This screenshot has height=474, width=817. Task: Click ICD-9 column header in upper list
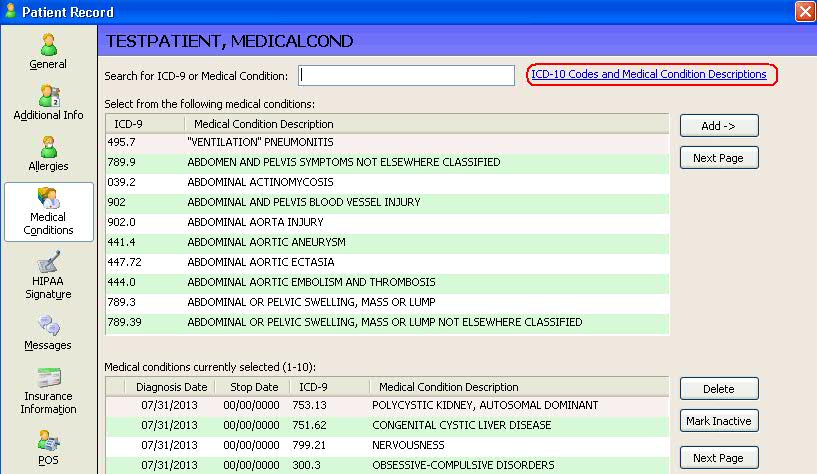tap(145, 124)
